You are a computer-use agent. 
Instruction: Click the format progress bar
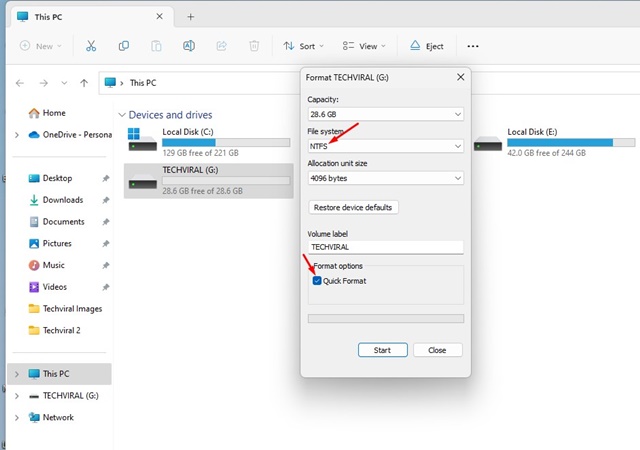[x=385, y=319]
